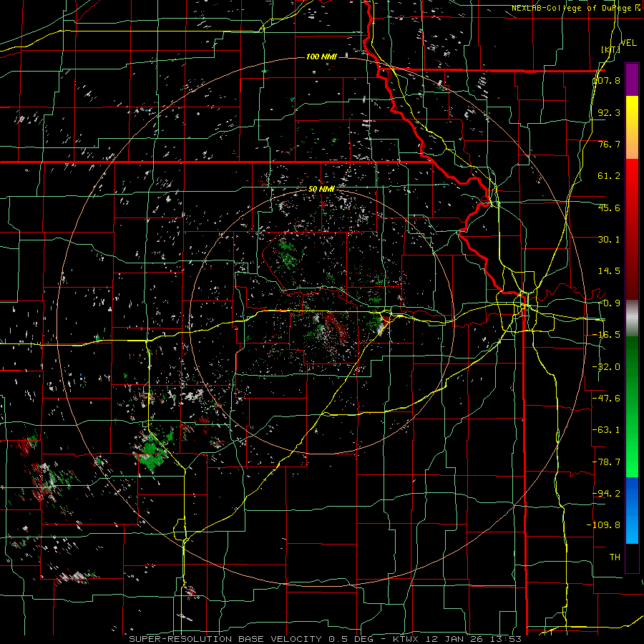
Task: Select the 14.5 scale value
Action: 609,271
